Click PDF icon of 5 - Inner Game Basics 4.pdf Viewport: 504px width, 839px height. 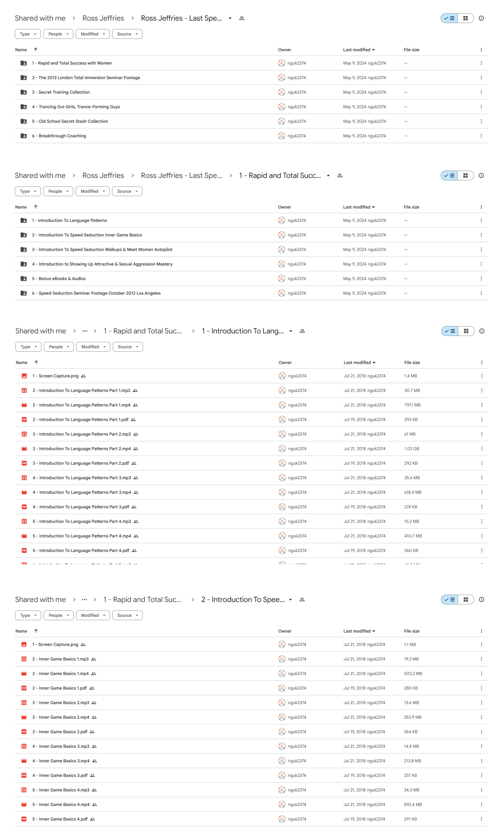24,819
